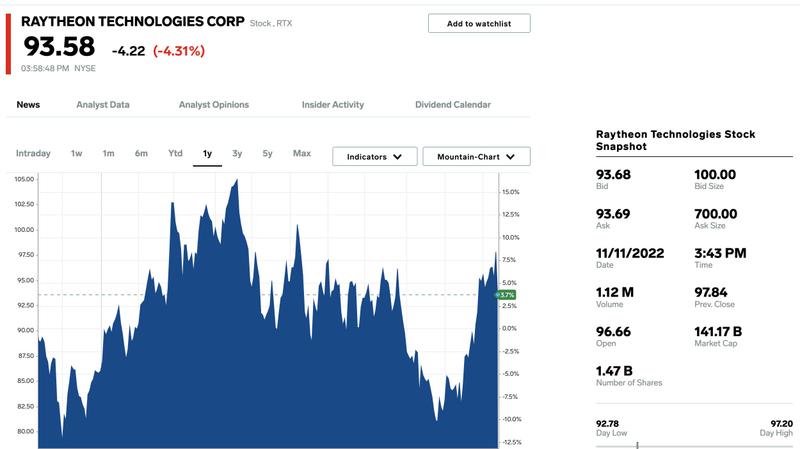This screenshot has height=449, width=800.
Task: Click the peak of the mountain chart
Action: pyautogui.click(x=237, y=180)
